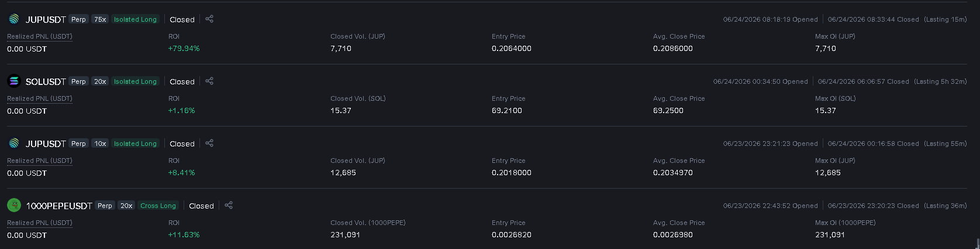The width and height of the screenshot is (980, 249).
Task: Click the JUP logo on the 10x position
Action: 14,143
